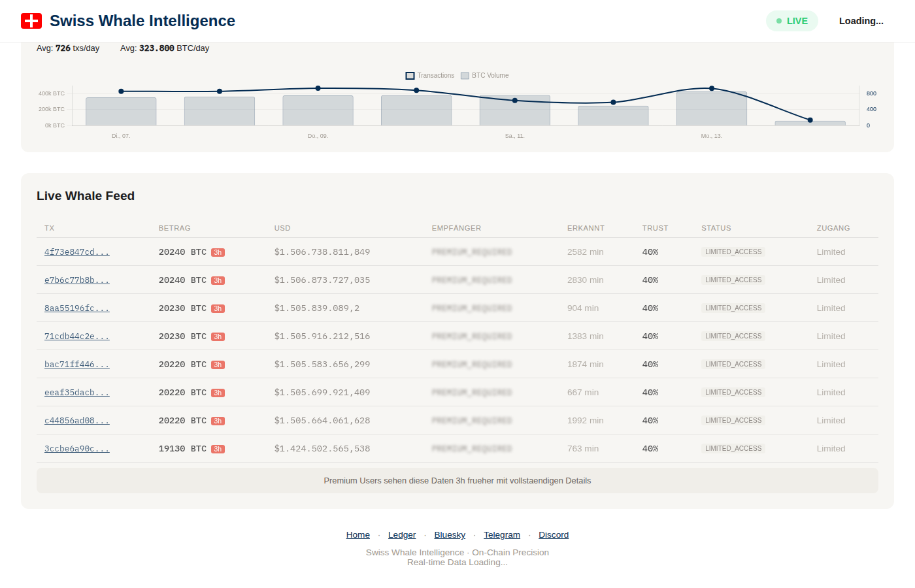915x588 pixels.
Task: Click the green LIVE status badge
Action: [791, 21]
